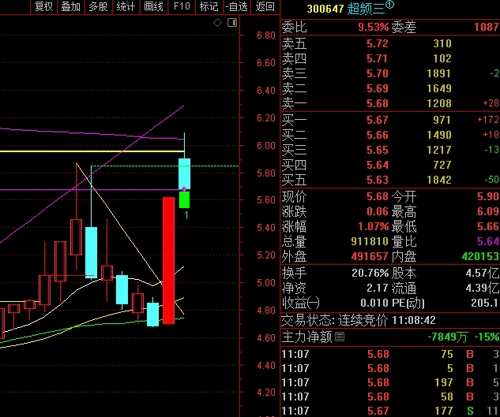Click the 统计 toolbar button
The width and height of the screenshot is (500, 417).
pos(126,7)
